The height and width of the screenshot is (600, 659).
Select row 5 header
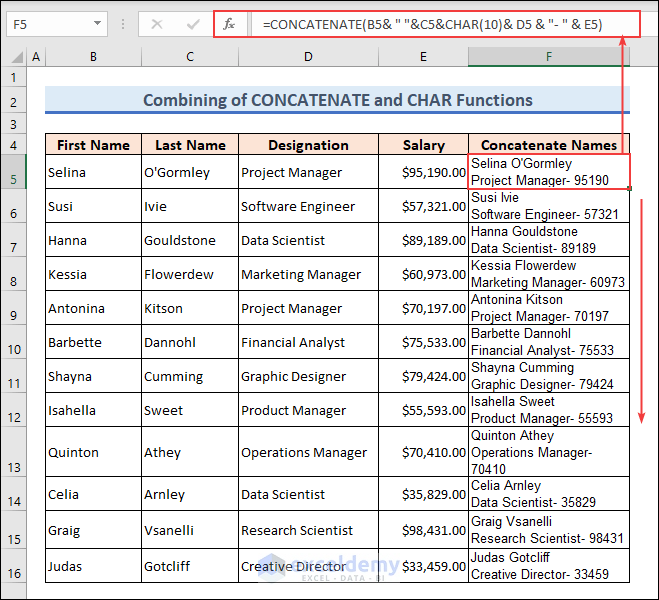click(x=14, y=180)
